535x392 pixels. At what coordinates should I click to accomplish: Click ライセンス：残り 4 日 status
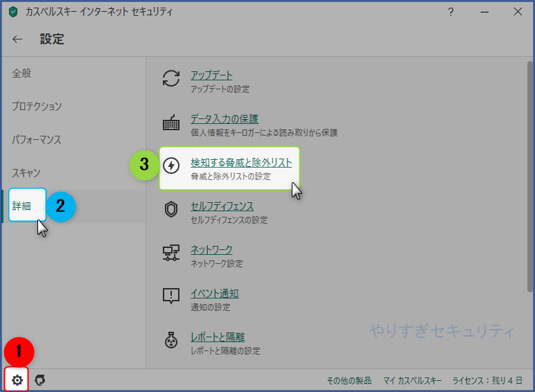click(487, 380)
